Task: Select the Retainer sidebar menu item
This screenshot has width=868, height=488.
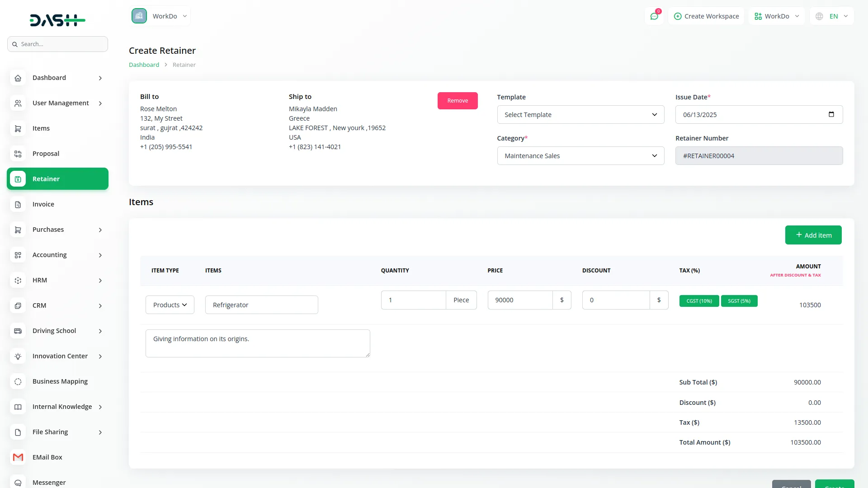Action: coord(57,179)
